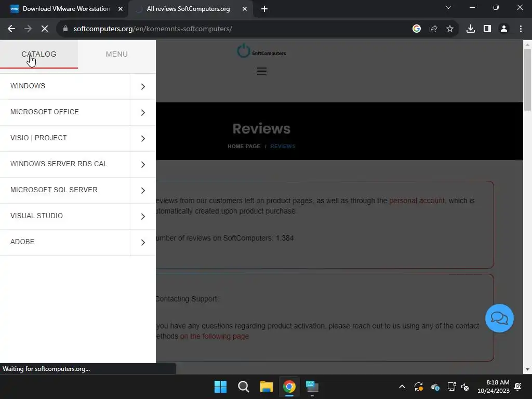Open Chrome three-dot menu
Viewport: 532px width, 399px height.
tap(521, 29)
